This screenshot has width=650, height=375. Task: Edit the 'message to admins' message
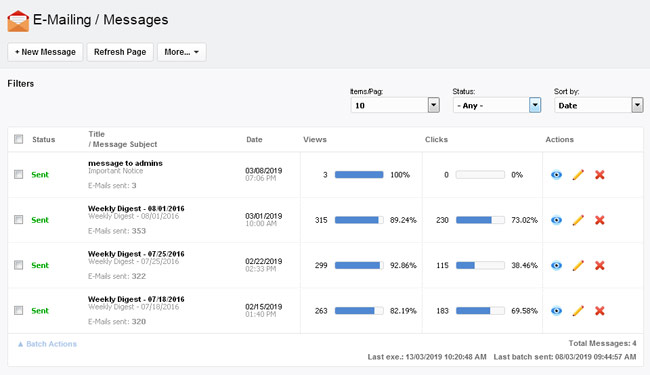point(578,175)
